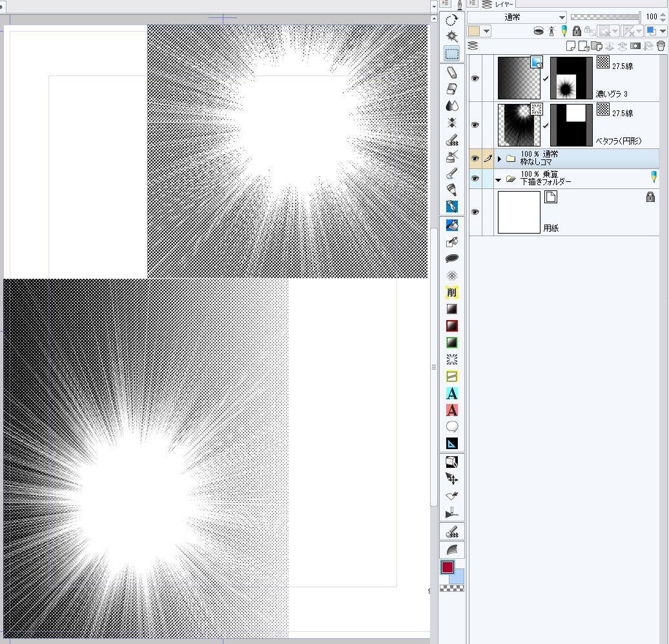Viewport: 669px width, 644px height.
Task: Select the auto select magic wand tool
Action: (x=451, y=37)
